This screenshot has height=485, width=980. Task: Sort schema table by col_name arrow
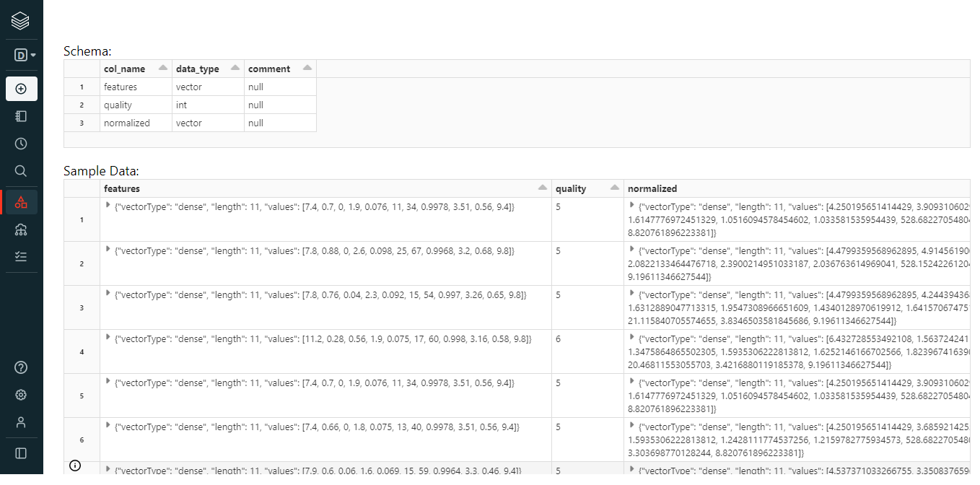click(163, 68)
